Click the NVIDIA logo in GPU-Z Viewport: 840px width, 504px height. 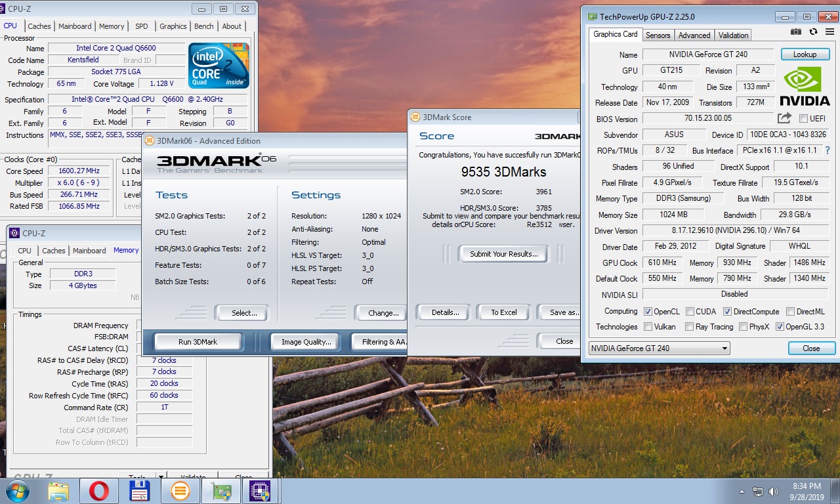(805, 85)
